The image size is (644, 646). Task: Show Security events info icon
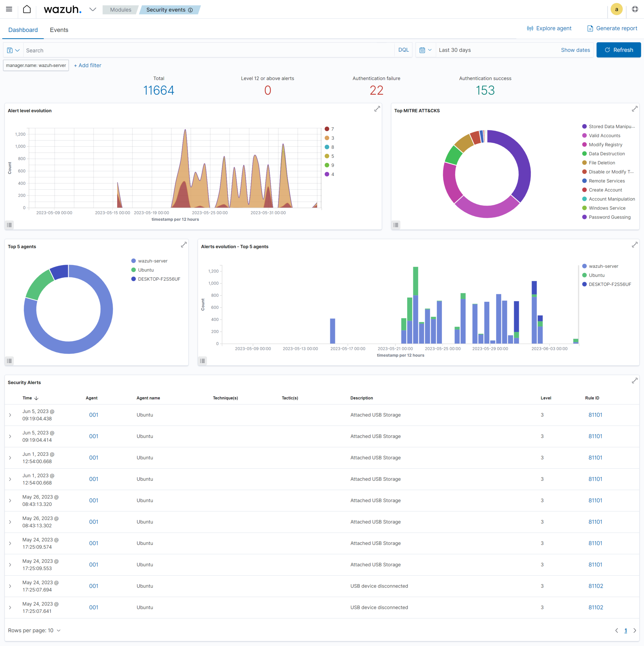point(190,10)
